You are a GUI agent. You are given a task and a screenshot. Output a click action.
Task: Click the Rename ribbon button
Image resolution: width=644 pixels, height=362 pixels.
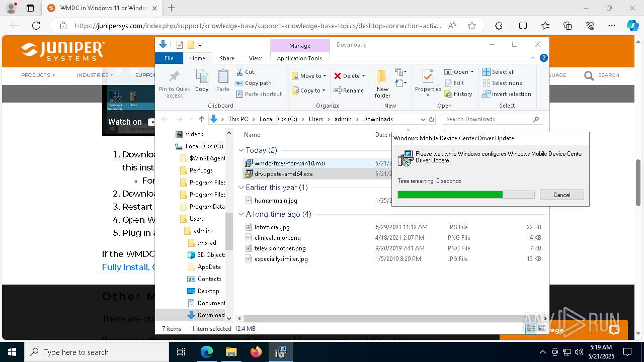click(349, 90)
